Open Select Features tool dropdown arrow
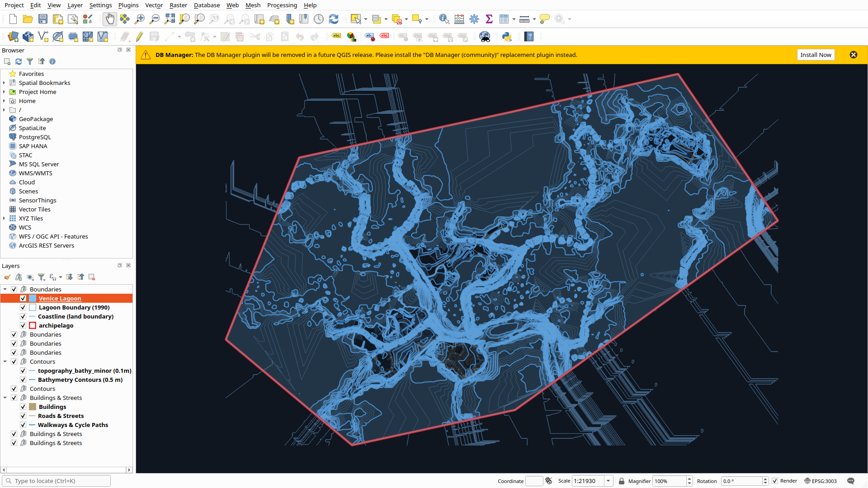The image size is (868, 488). [365, 19]
